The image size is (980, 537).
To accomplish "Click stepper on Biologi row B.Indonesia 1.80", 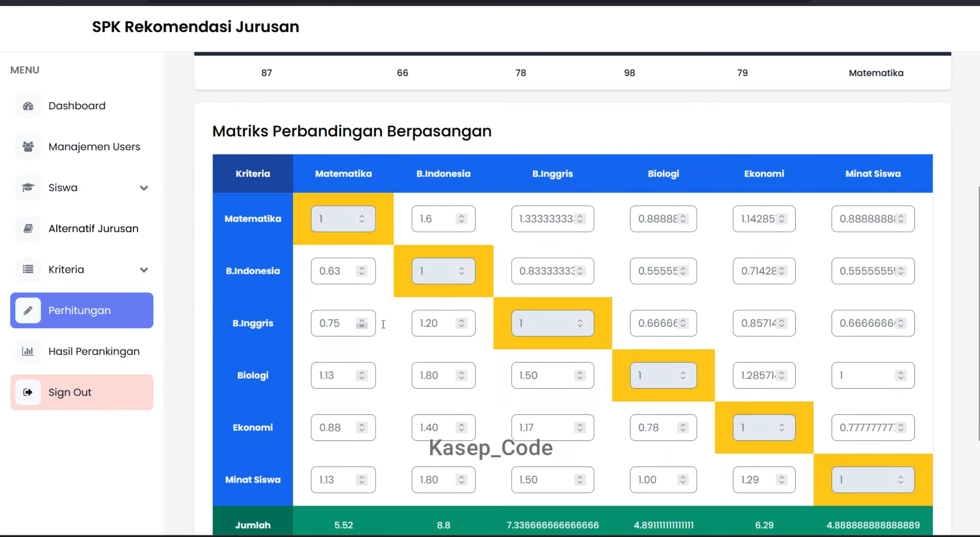I will (461, 375).
